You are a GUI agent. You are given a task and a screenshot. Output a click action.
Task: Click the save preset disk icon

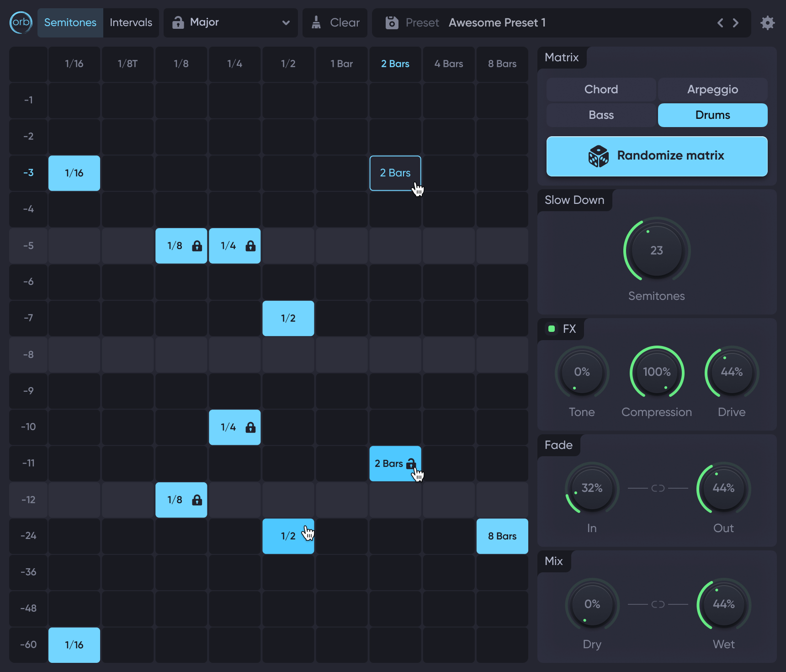point(391,22)
